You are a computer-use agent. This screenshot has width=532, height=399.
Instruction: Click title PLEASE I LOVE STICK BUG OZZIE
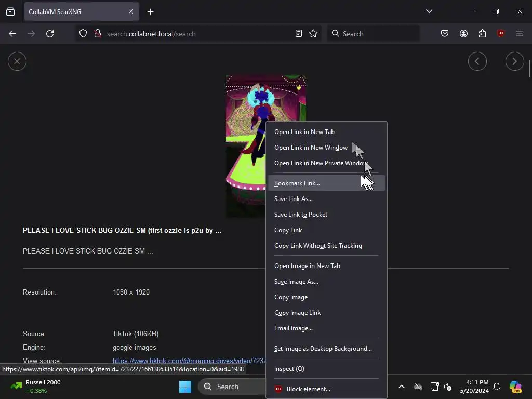point(122,230)
